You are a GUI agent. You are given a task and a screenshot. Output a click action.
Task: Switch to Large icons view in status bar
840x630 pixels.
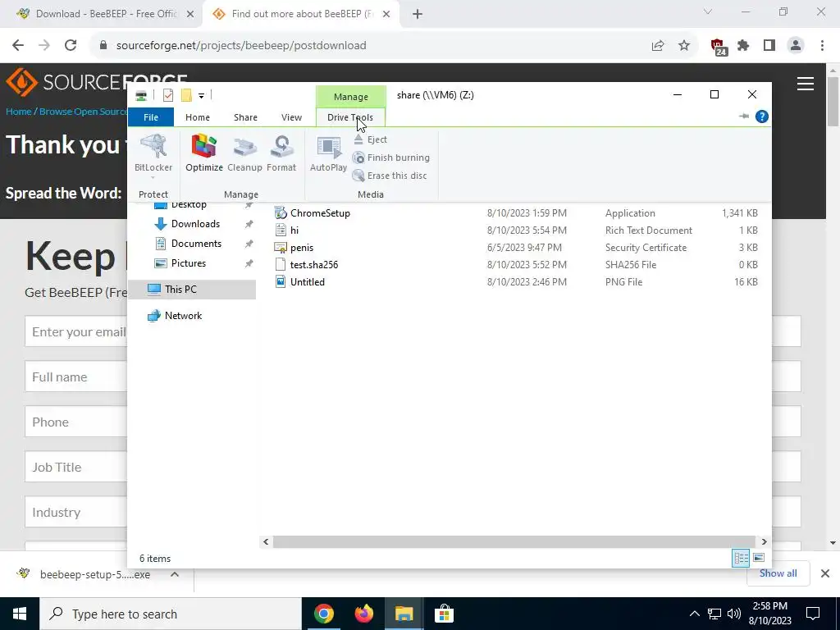759,558
